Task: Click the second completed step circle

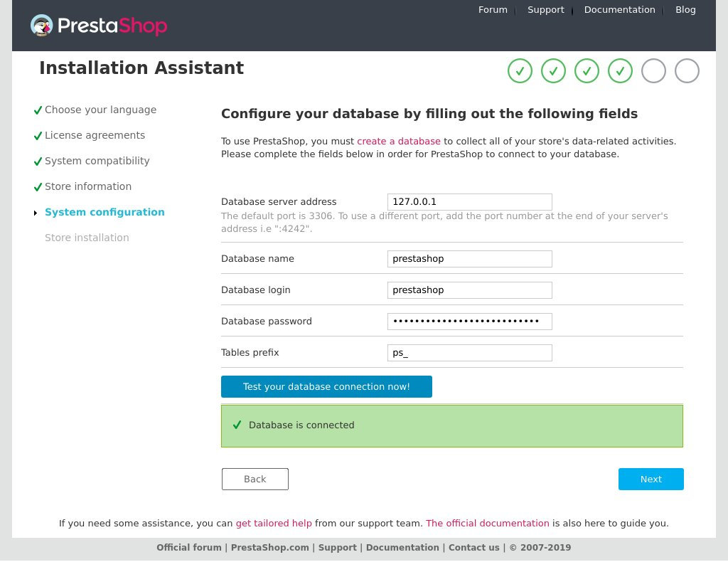Action: (553, 70)
